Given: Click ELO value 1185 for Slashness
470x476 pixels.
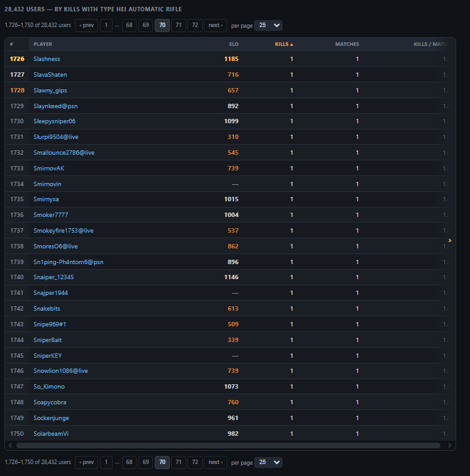Looking at the screenshot, I should pos(231,59).
